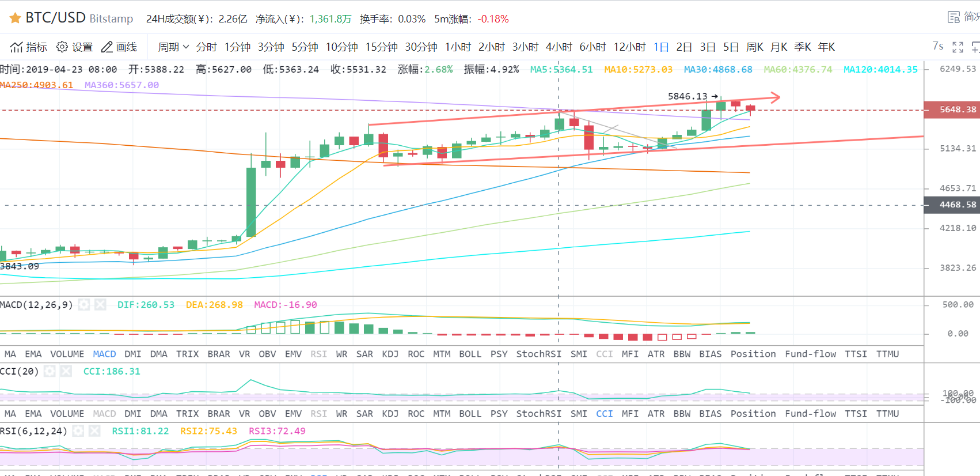Open MACD(12,26,9) settings gear icon
This screenshot has height=476, width=980.
[x=84, y=304]
